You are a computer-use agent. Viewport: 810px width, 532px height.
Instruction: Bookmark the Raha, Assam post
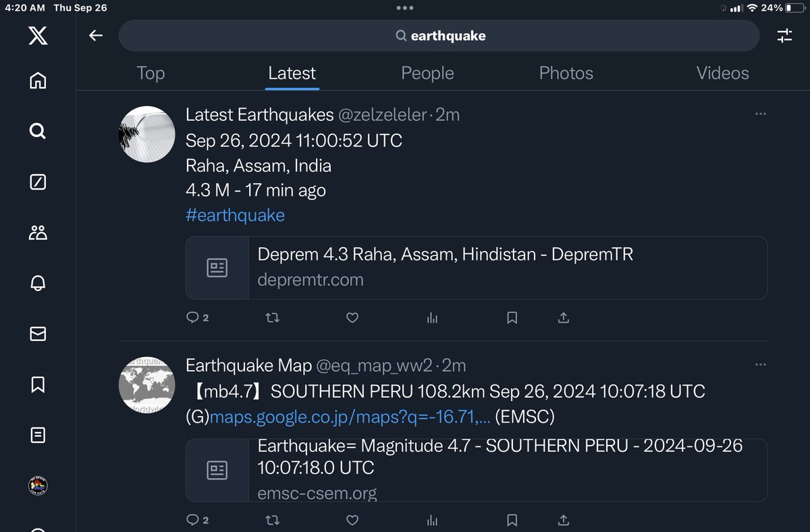(512, 317)
